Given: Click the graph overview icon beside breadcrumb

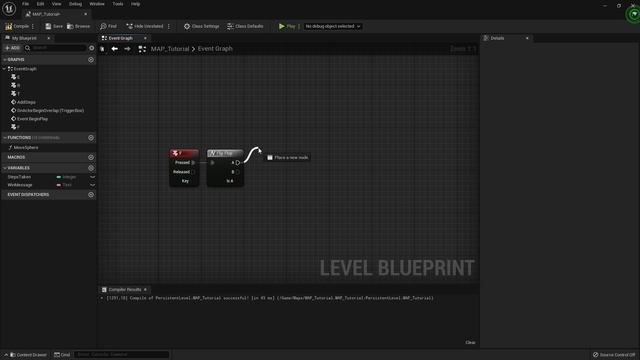Looking at the screenshot, I should pyautogui.click(x=142, y=49).
